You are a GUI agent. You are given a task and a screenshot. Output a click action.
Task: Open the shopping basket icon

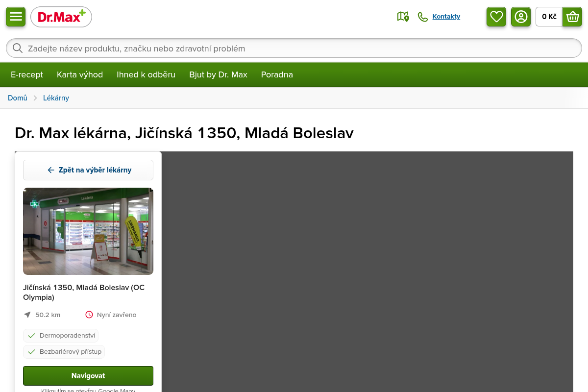click(x=572, y=17)
